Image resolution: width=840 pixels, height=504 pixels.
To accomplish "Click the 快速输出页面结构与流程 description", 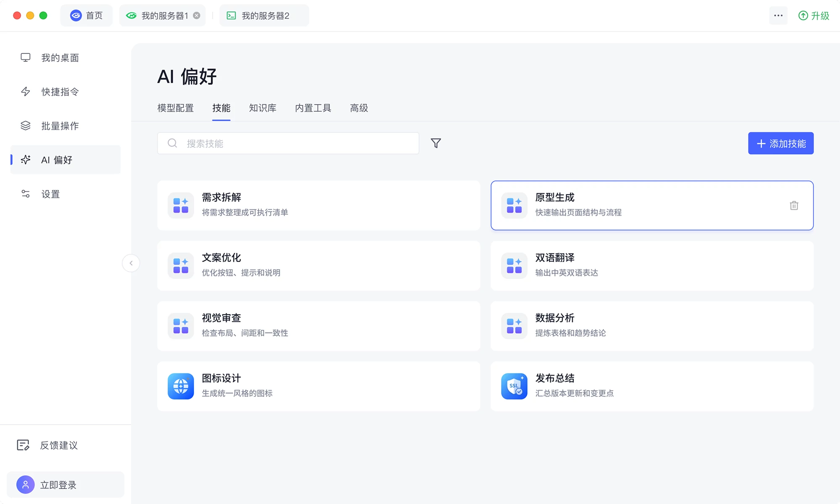I will click(578, 213).
